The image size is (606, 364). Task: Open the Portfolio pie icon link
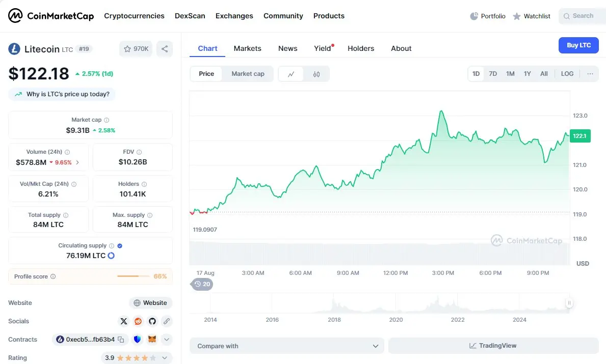click(x=488, y=16)
